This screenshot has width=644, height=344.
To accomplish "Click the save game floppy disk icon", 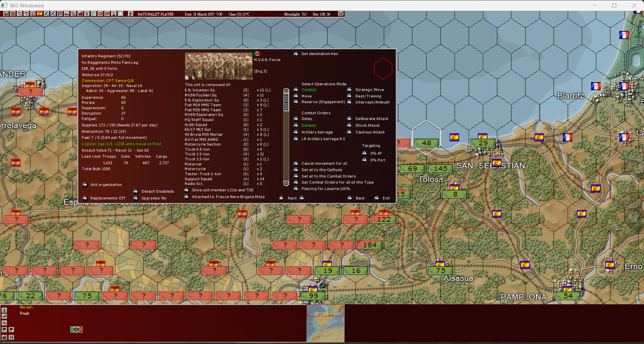I will (x=6, y=14).
